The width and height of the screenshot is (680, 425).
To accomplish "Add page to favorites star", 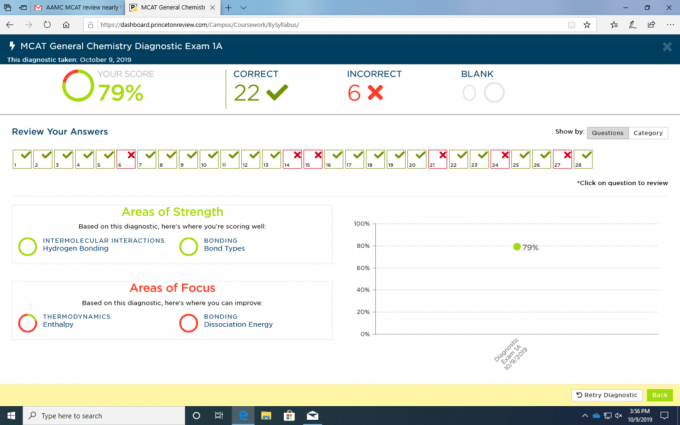I will [x=587, y=25].
